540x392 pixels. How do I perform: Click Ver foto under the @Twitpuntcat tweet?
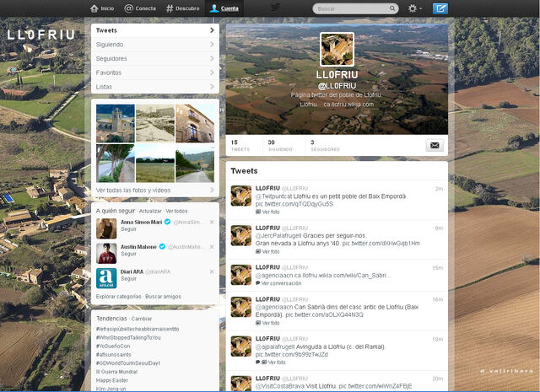click(x=267, y=212)
